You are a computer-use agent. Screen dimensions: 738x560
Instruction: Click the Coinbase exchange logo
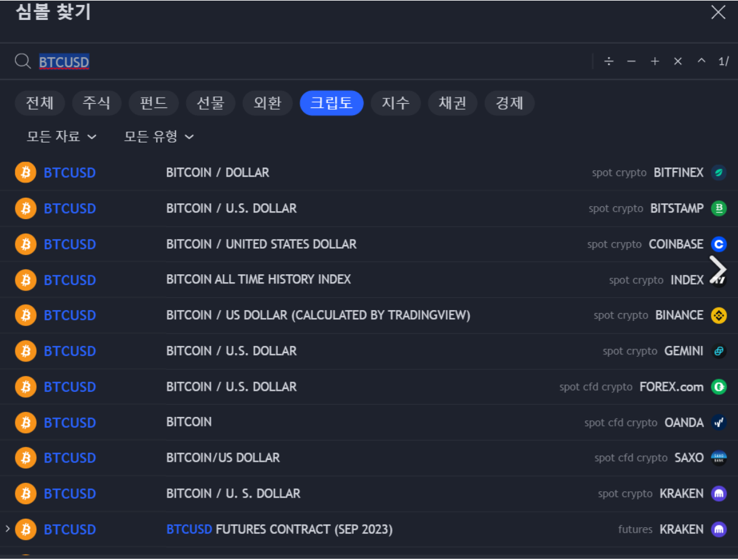point(719,244)
